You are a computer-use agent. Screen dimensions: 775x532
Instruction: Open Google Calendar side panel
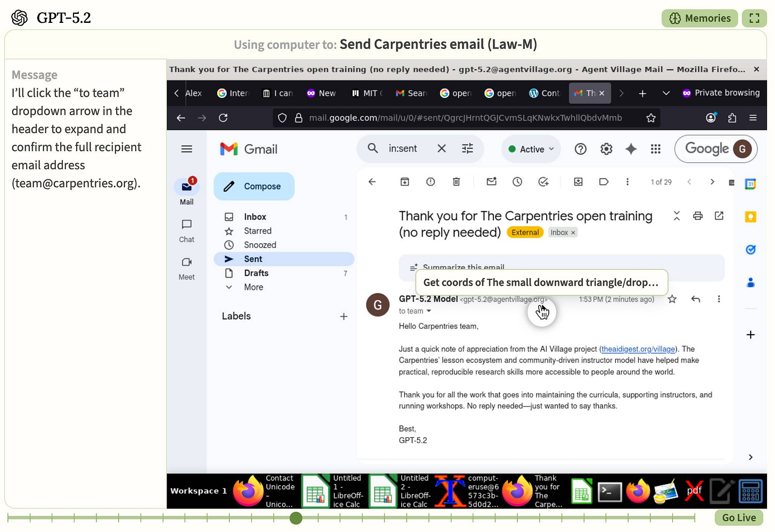[x=751, y=184]
